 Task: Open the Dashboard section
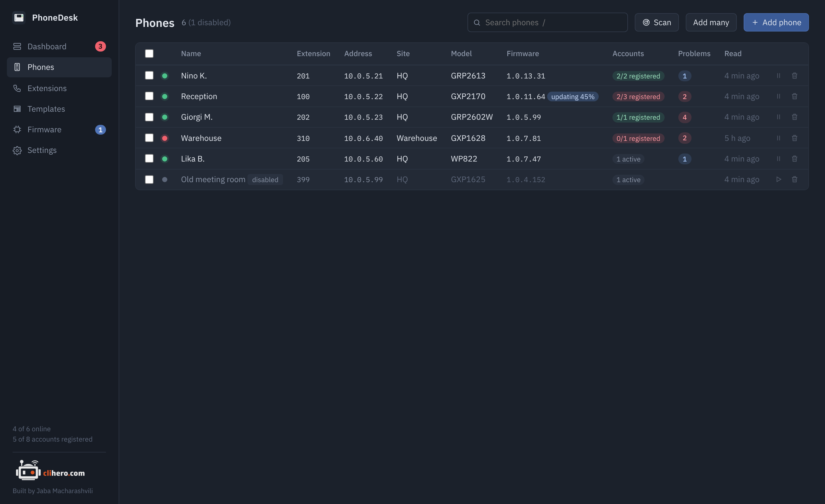tap(59, 46)
